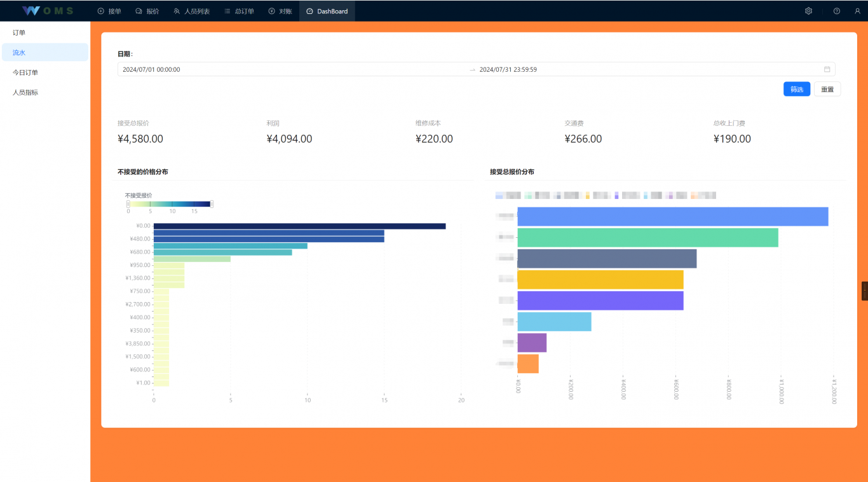Click the ¥1.00 axis label
Viewport: 868px width, 482px height.
point(143,383)
